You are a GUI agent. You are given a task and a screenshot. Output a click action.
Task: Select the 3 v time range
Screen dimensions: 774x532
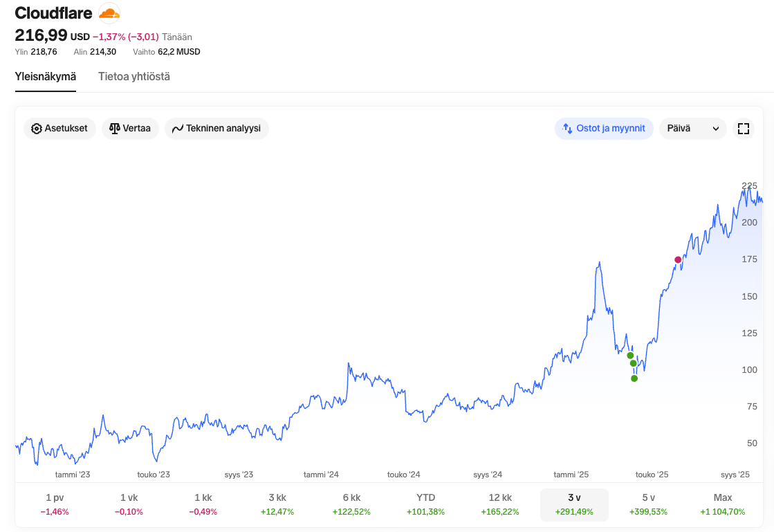574,504
